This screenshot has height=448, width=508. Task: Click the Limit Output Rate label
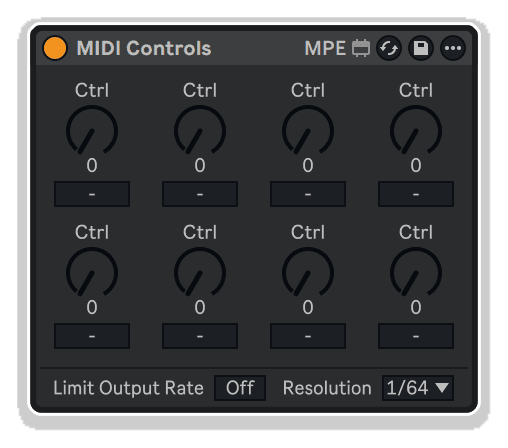tap(128, 388)
